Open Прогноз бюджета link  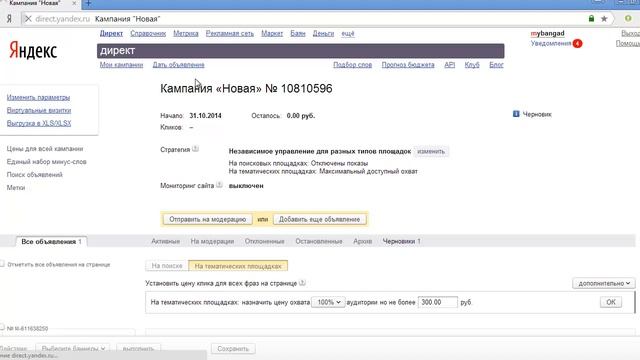tap(408, 65)
